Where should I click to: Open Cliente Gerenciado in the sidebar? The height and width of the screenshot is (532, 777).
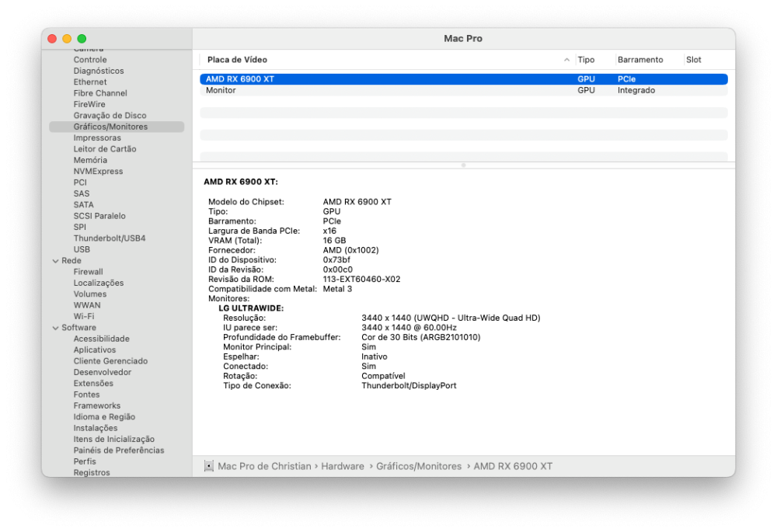click(110, 361)
